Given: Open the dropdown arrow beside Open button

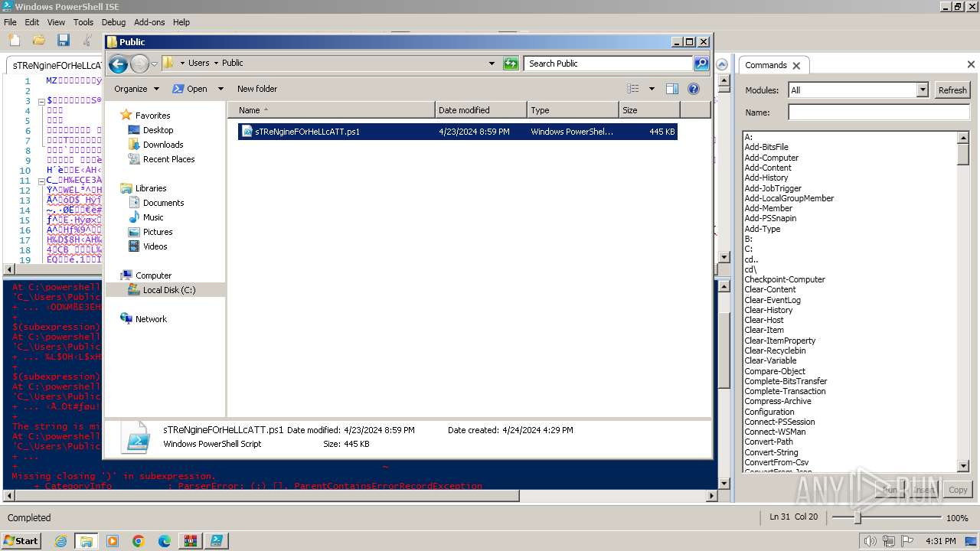Looking at the screenshot, I should point(220,89).
